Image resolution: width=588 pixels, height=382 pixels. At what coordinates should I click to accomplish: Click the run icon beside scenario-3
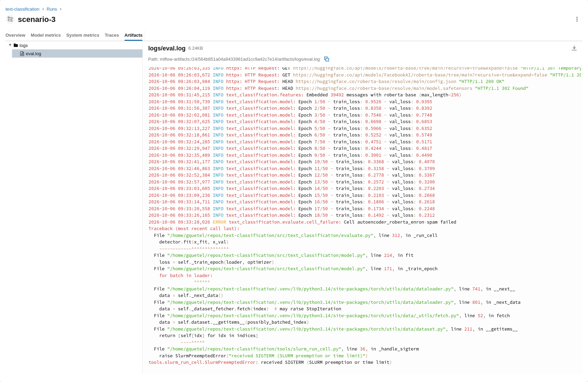point(10,19)
